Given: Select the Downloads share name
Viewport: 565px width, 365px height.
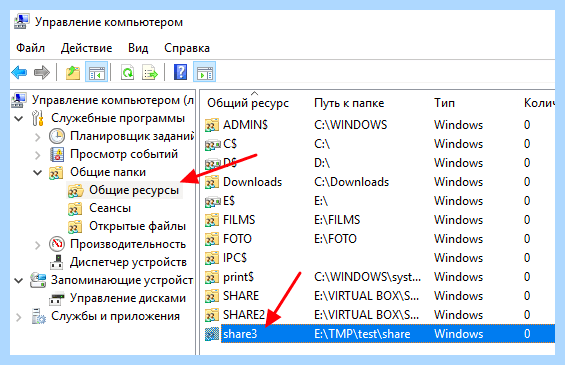Looking at the screenshot, I should coord(252,182).
